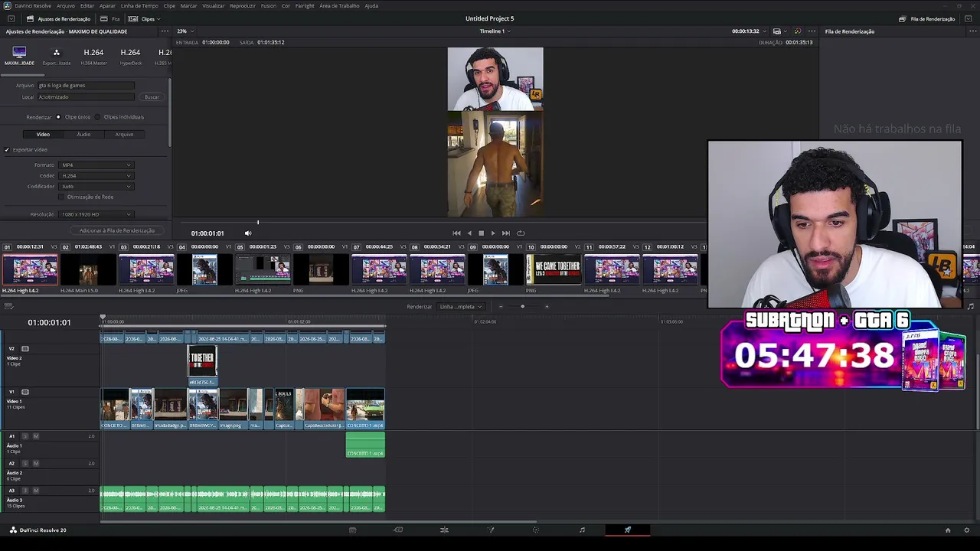Toggle the Fita panel button
This screenshot has height=551, width=980.
(110, 18)
